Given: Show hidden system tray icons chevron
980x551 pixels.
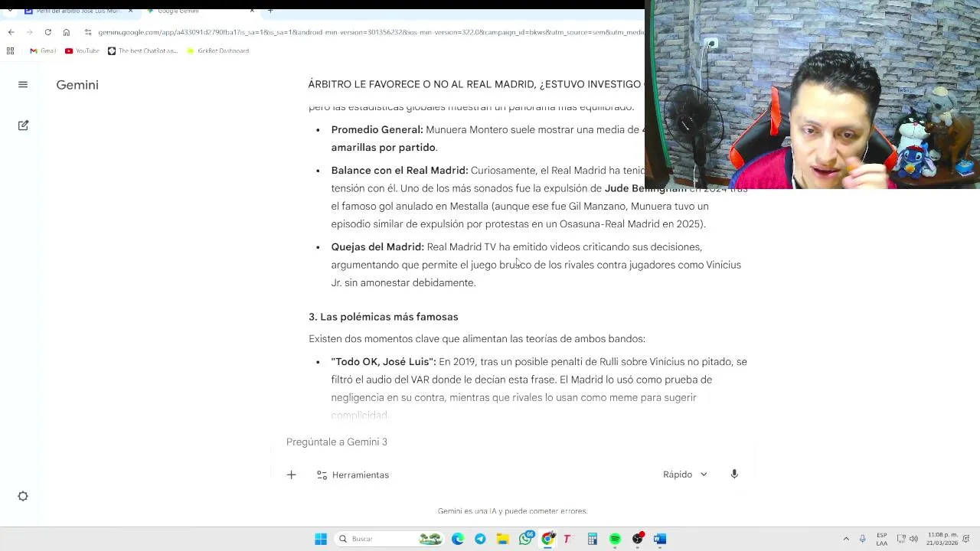Looking at the screenshot, I should 846,539.
